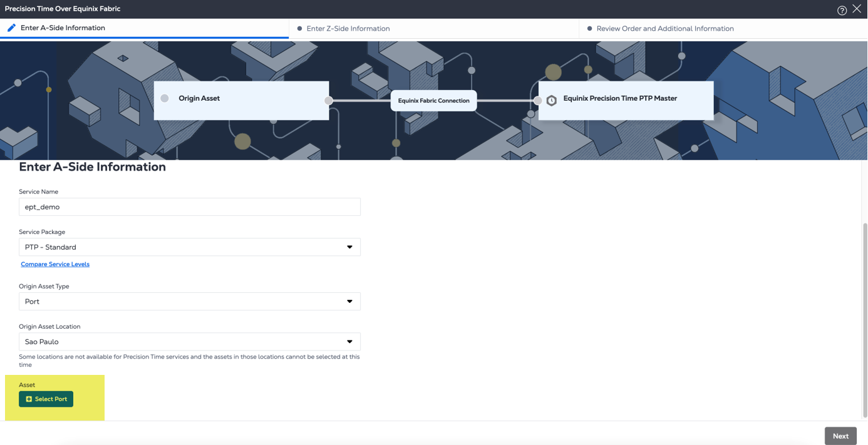
Task: Select the Equinix Precision Time PTP Master card
Action: coord(626,100)
